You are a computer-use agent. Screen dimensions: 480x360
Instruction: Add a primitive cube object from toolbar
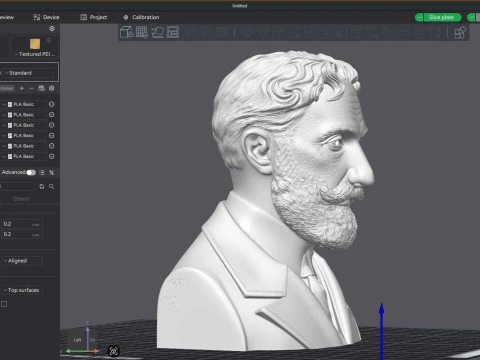tap(126, 32)
